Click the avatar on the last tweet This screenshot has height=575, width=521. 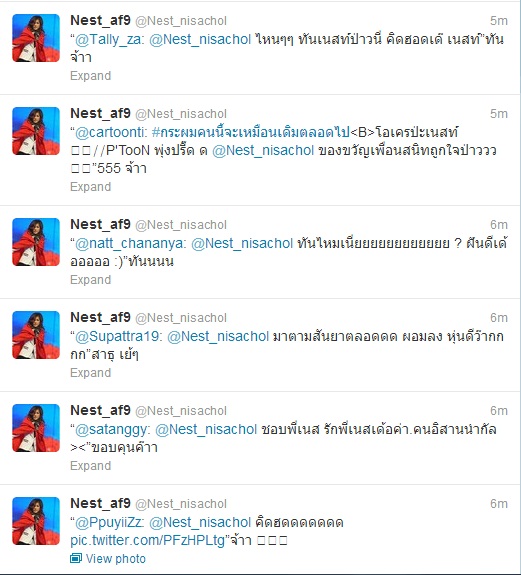pos(36,521)
